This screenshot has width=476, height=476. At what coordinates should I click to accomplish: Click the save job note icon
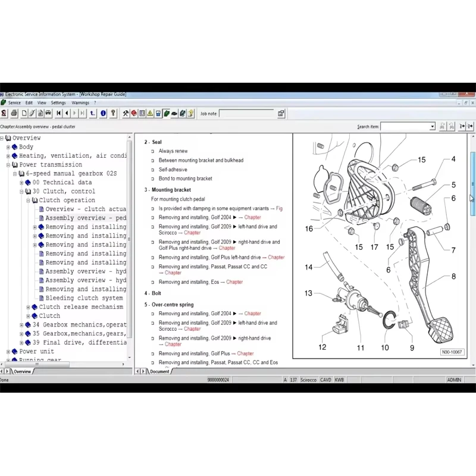[x=281, y=114]
